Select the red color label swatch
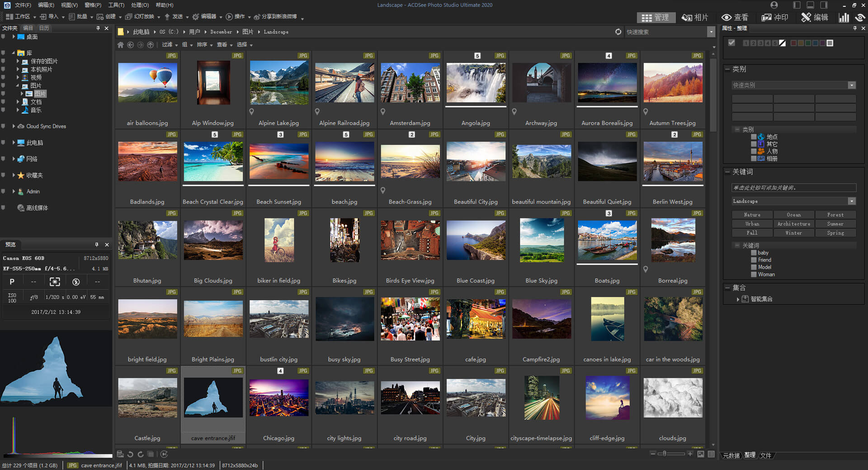The width and height of the screenshot is (868, 470). click(793, 43)
